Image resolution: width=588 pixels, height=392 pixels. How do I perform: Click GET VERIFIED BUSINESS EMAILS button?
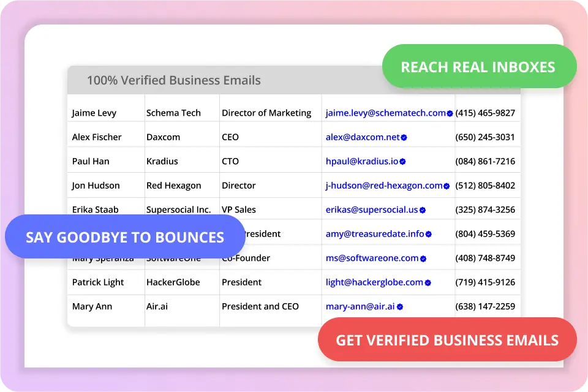447,340
